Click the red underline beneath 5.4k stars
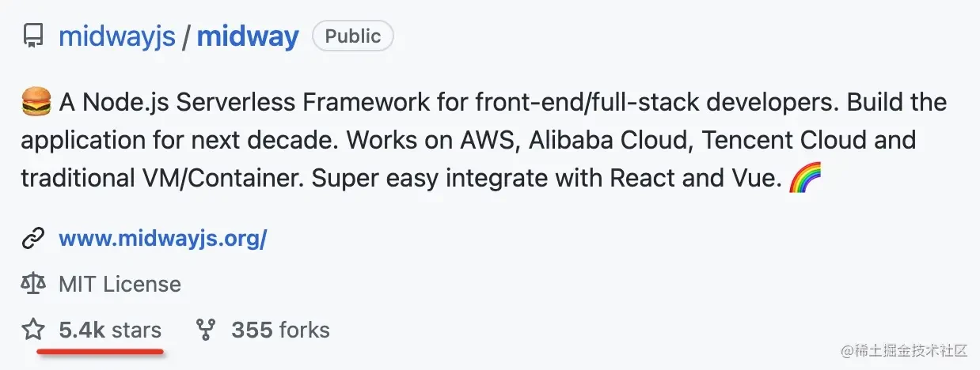 click(101, 349)
